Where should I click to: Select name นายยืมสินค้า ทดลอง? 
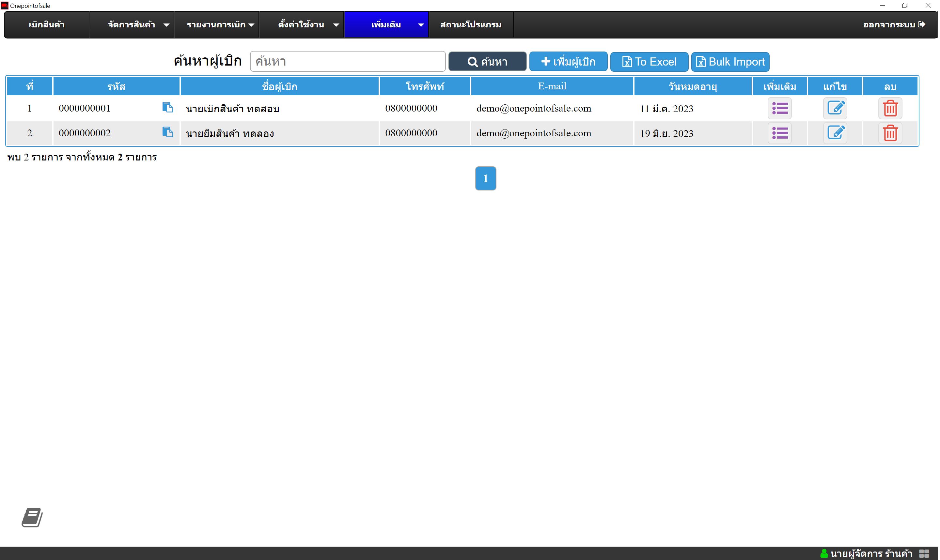coord(230,133)
